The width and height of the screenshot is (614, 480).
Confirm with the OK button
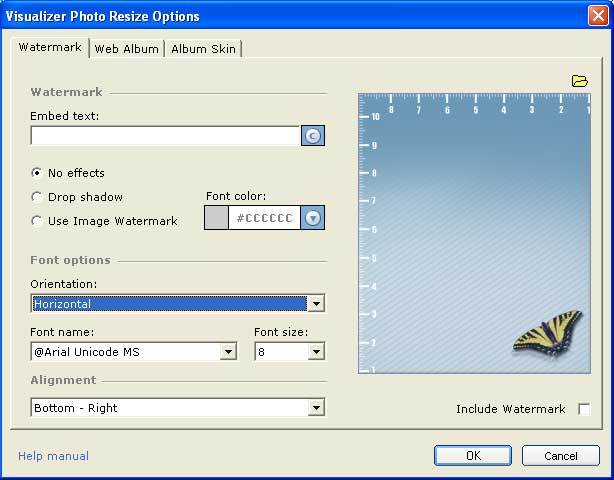473,456
